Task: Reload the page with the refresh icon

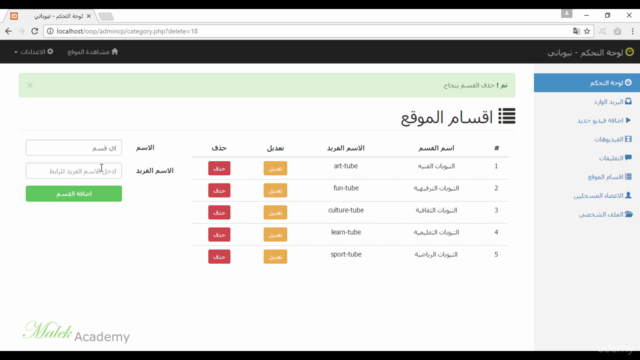Action: pyautogui.click(x=35, y=31)
